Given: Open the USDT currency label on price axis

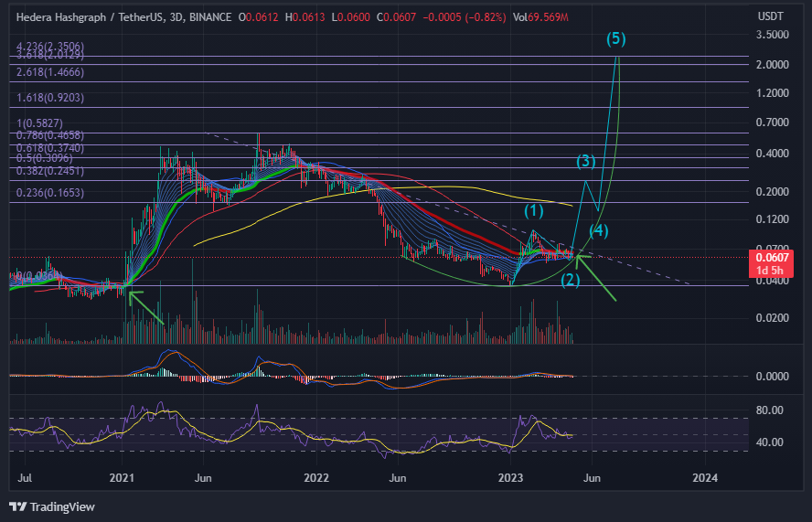Looking at the screenshot, I should pos(770,16).
